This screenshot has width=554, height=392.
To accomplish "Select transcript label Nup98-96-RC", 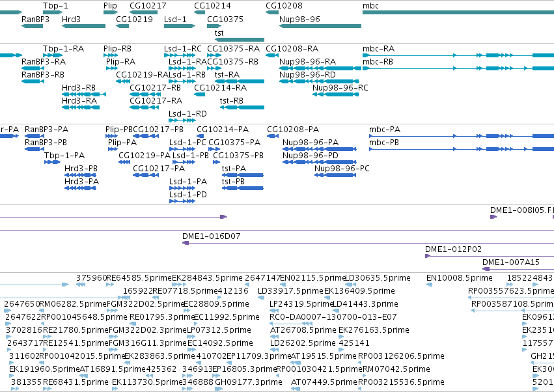I will (x=340, y=88).
